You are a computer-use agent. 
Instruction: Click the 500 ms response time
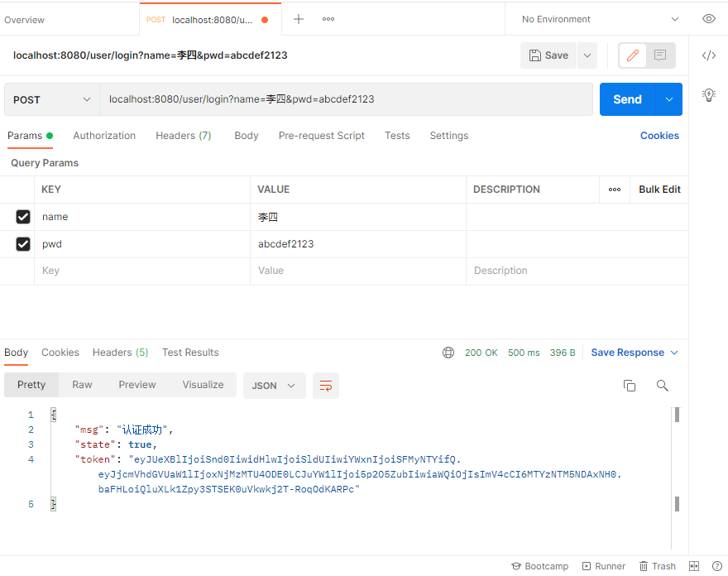pos(524,353)
